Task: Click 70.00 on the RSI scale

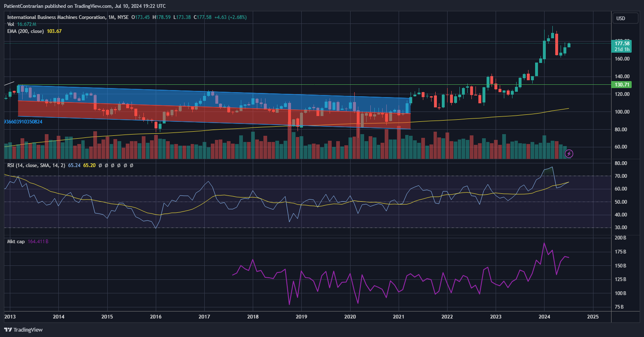Action: click(621, 176)
